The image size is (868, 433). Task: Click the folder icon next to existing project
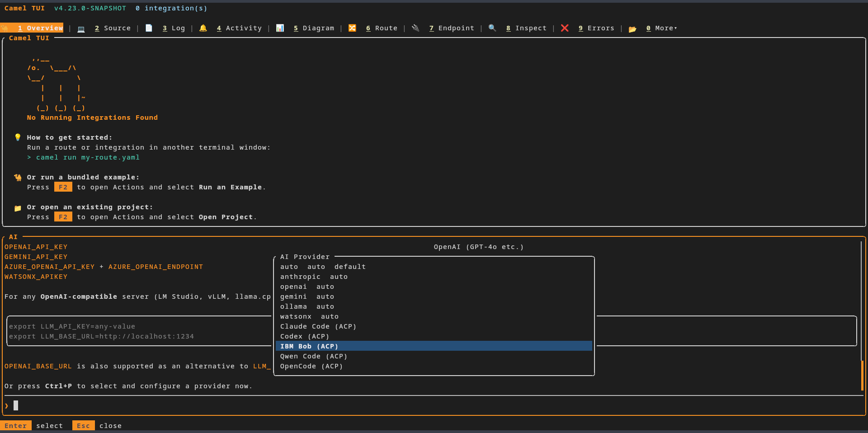[x=18, y=207]
